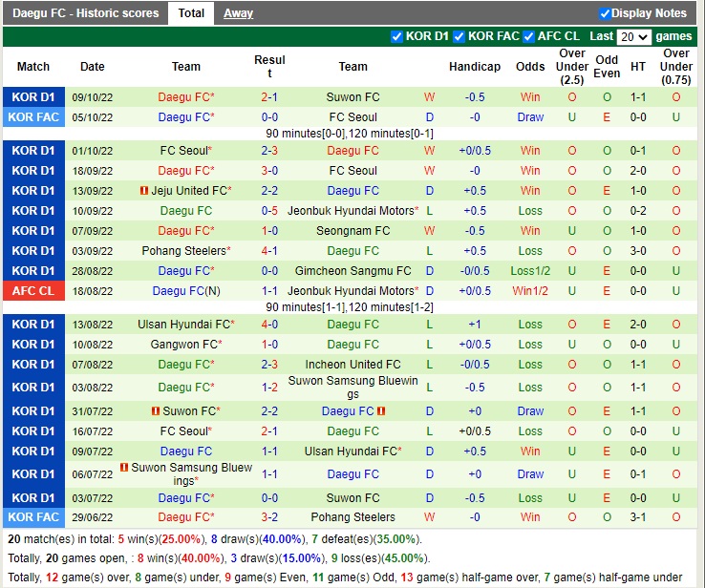Click the top KOR FAC league badge

pyautogui.click(x=33, y=117)
